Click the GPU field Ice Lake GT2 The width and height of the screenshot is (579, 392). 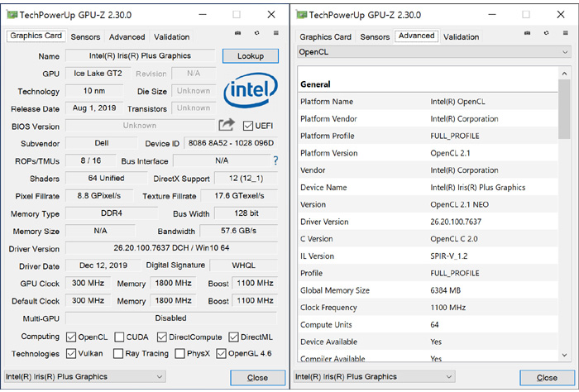click(x=98, y=73)
